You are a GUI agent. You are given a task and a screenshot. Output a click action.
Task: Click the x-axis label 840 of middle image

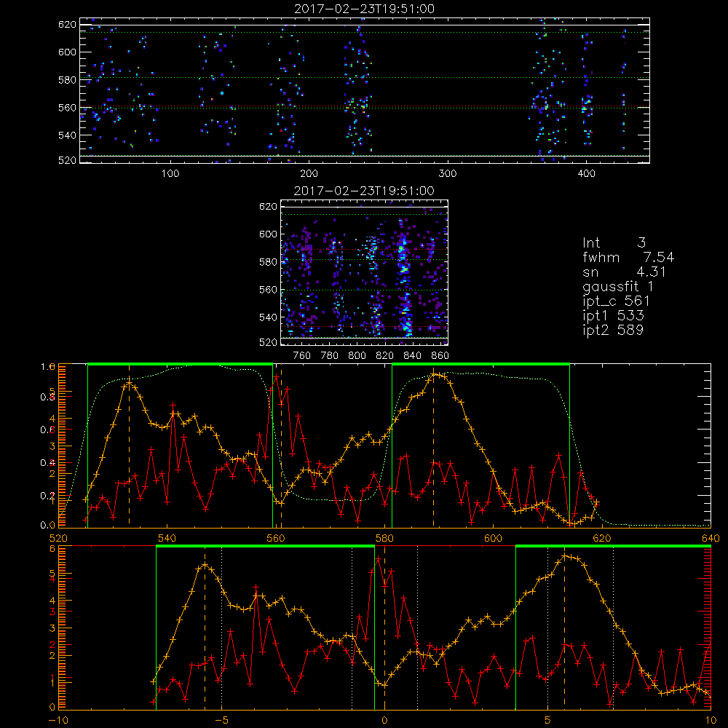pyautogui.click(x=412, y=356)
